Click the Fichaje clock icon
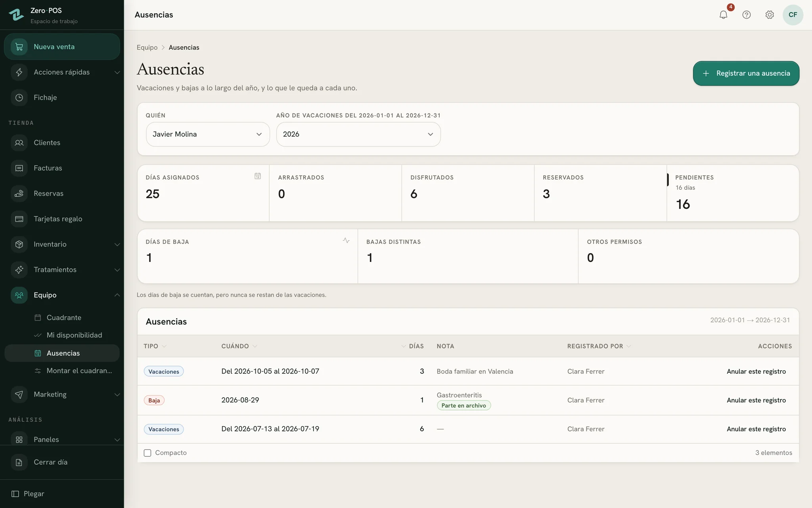Viewport: 812px width, 508px height. [x=19, y=98]
